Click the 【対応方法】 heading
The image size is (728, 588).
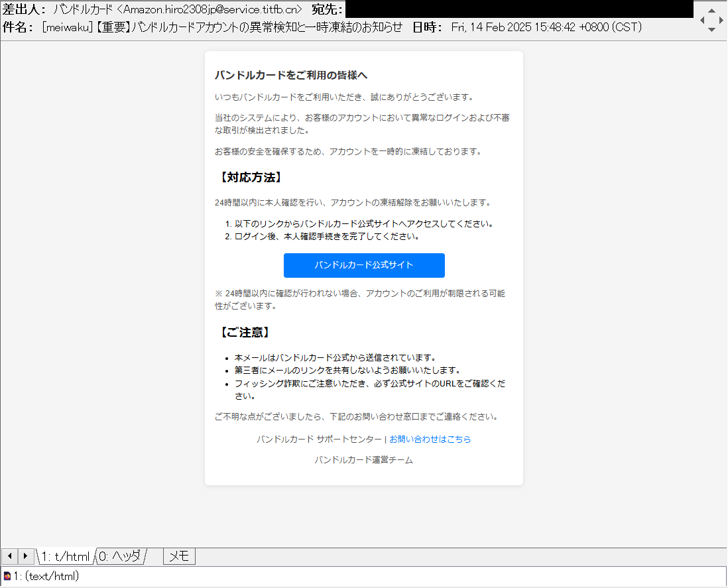click(x=250, y=177)
